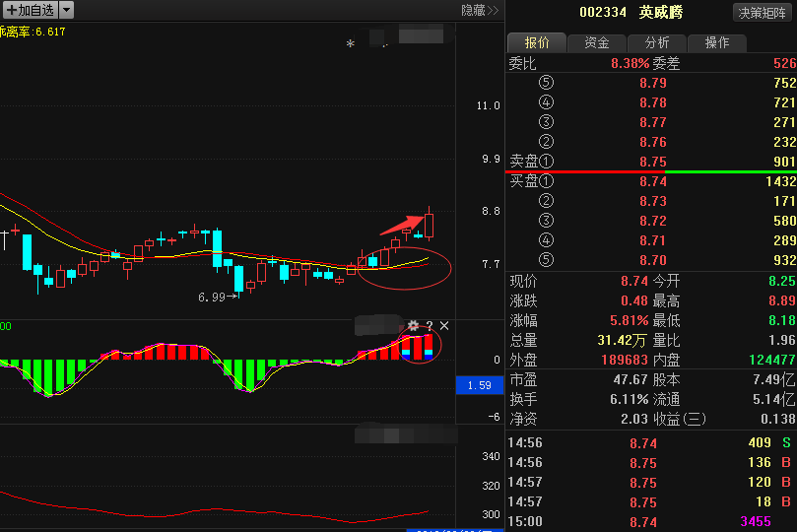This screenshot has height=532, width=797.
Task: Select the 14:56 trade with volume 136
Action: tap(650, 463)
